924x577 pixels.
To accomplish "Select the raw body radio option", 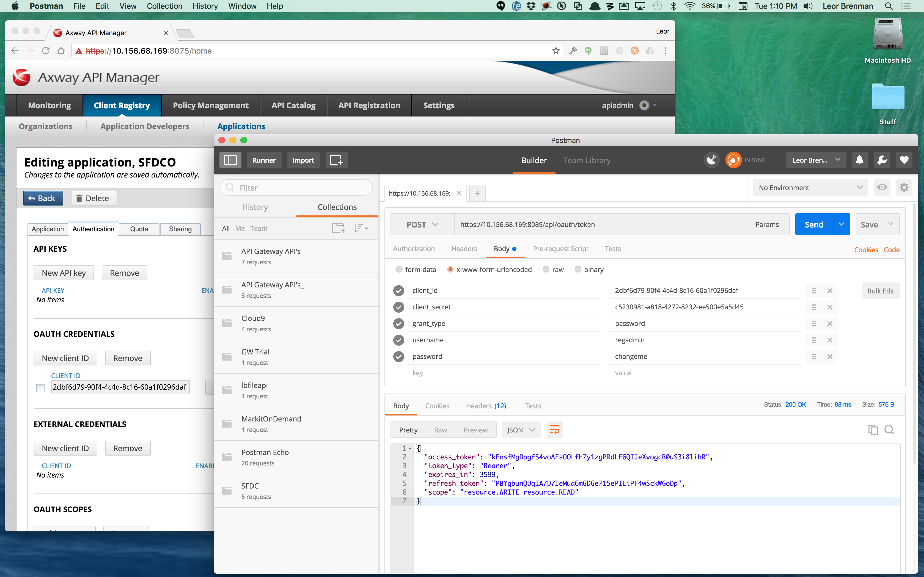I will (546, 270).
